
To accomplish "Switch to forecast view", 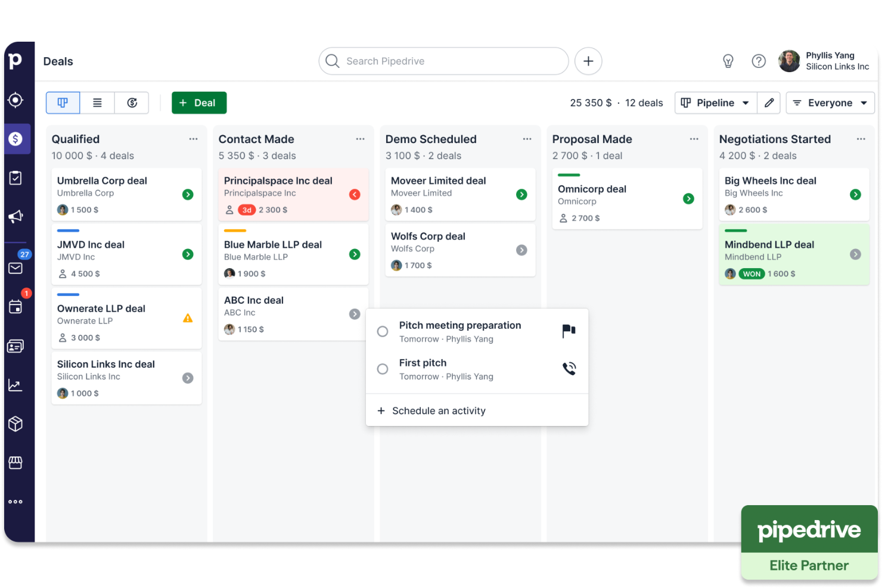I will point(132,102).
